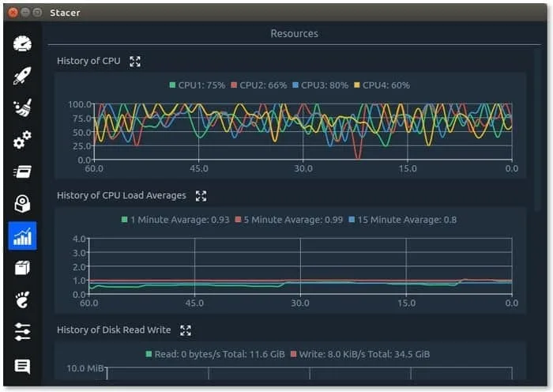Click the '10.0 MiB' axis label
553x392 pixels.
click(x=85, y=368)
